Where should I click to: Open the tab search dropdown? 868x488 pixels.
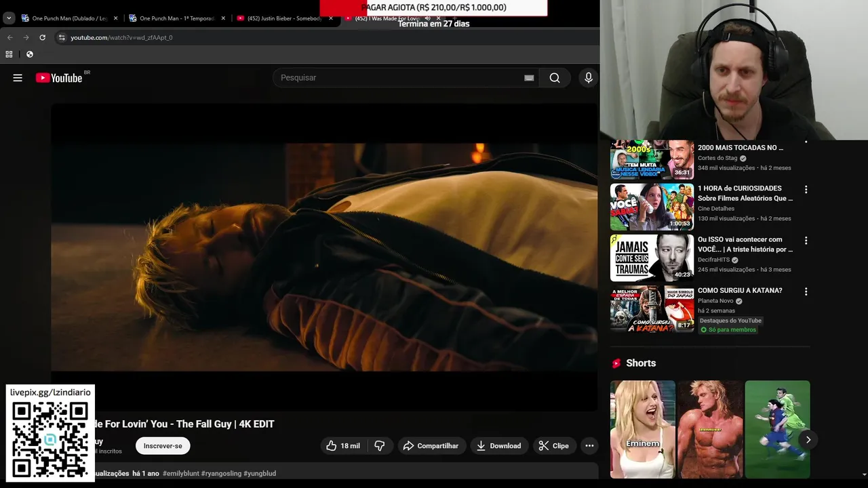coord(9,18)
